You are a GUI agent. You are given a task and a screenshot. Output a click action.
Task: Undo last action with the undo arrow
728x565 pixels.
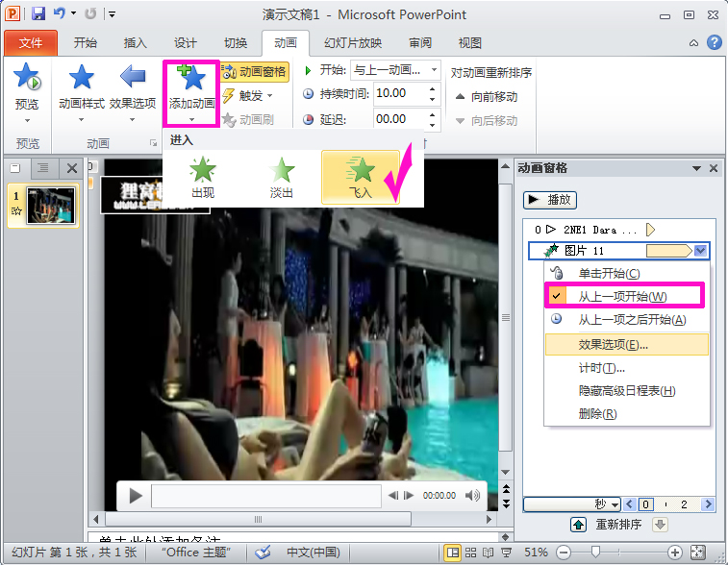pyautogui.click(x=59, y=13)
